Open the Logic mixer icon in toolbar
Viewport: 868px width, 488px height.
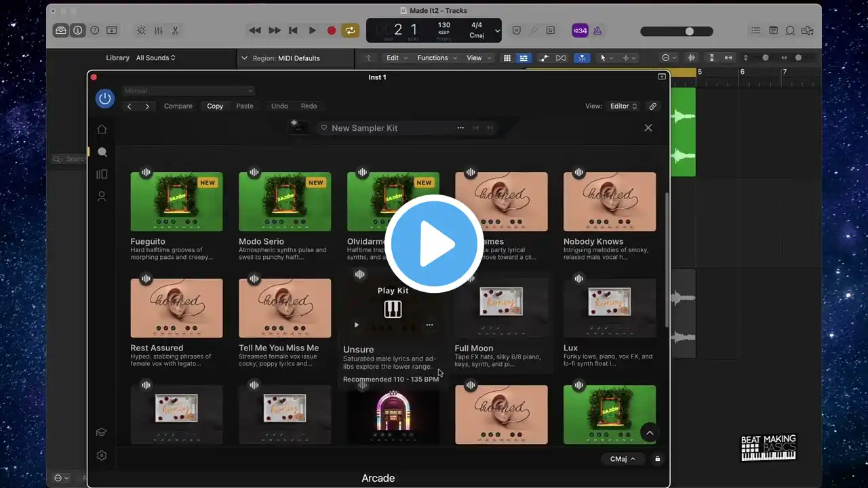click(x=158, y=30)
